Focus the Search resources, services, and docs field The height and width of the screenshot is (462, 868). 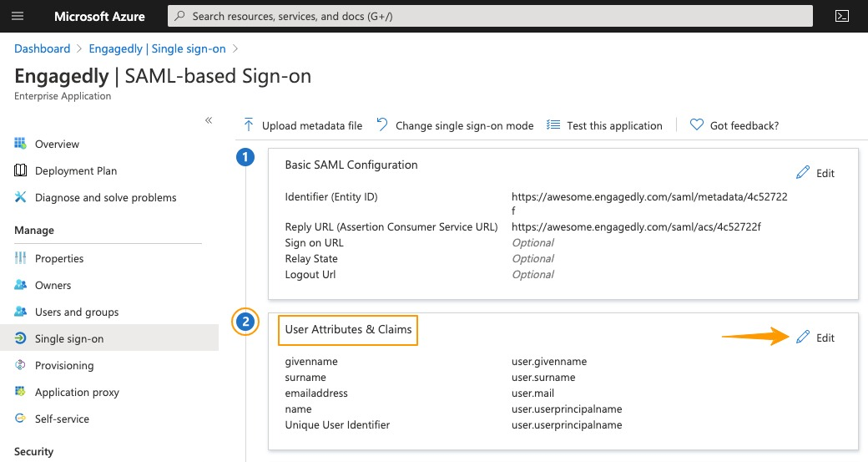pyautogui.click(x=490, y=16)
